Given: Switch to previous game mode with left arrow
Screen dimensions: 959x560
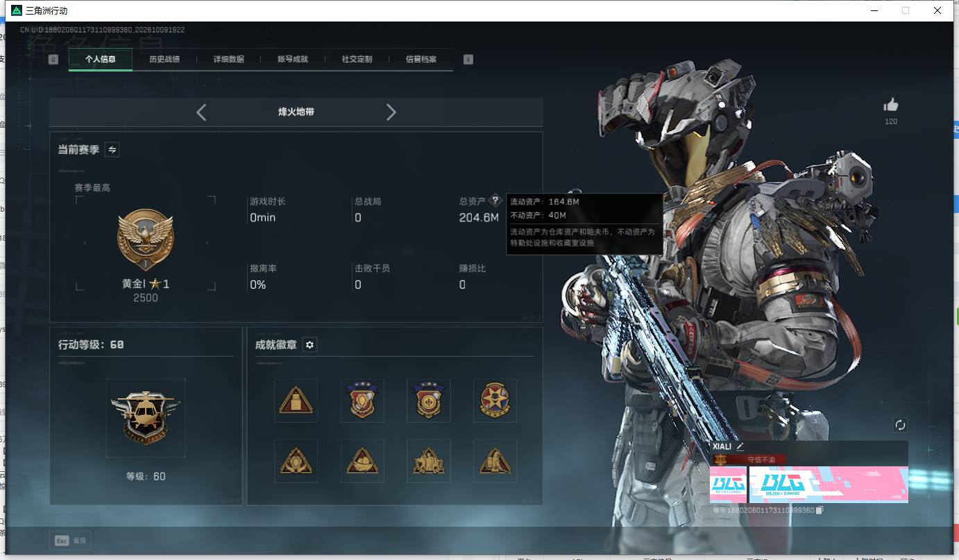Looking at the screenshot, I should pyautogui.click(x=201, y=112).
